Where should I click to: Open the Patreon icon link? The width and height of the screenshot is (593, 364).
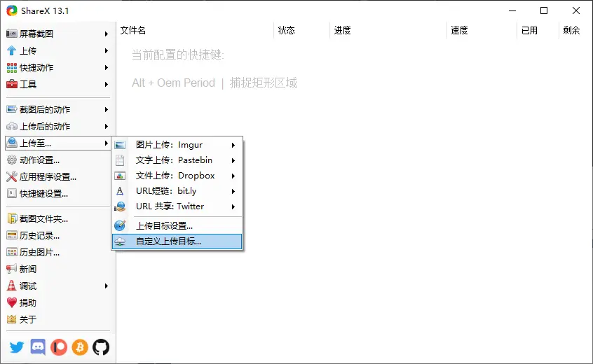59,347
